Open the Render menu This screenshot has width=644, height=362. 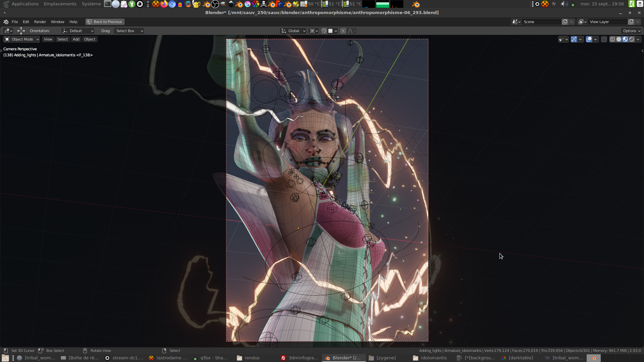click(40, 22)
